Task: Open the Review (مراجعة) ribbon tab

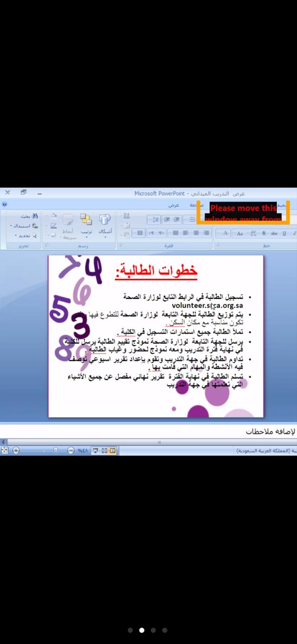Action: pyautogui.click(x=196, y=205)
